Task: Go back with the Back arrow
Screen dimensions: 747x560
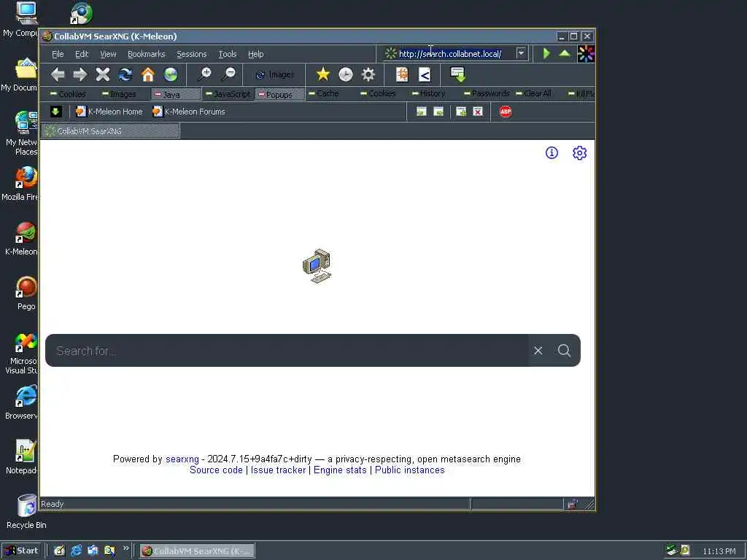Action: click(58, 74)
